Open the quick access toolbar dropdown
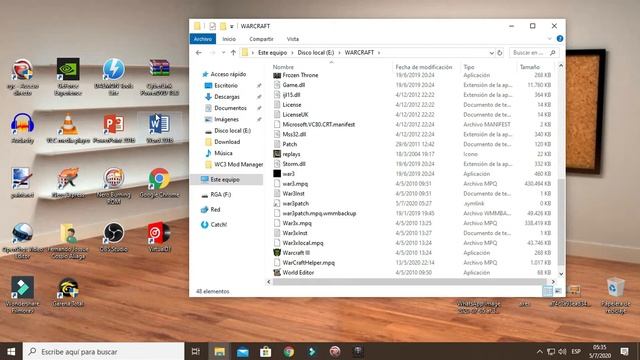Screen dimensions: 640x360 pyautogui.click(x=231, y=26)
